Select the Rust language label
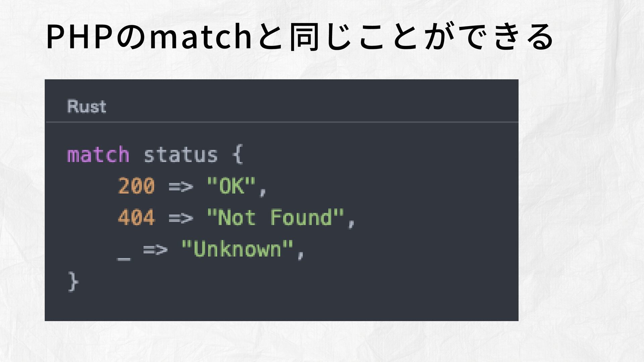Image resolution: width=644 pixels, height=362 pixels. (x=87, y=107)
